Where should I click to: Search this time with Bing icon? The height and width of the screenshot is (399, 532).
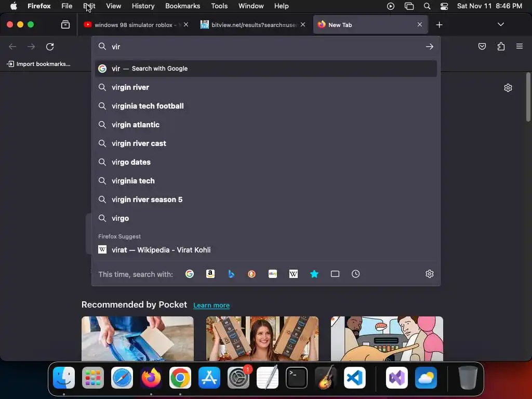pos(231,274)
